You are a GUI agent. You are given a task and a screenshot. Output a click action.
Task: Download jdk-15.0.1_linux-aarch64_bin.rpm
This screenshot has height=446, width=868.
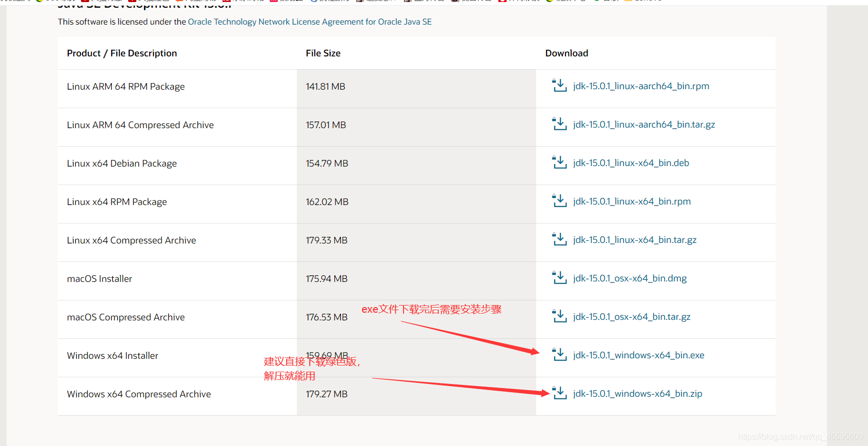tap(641, 86)
